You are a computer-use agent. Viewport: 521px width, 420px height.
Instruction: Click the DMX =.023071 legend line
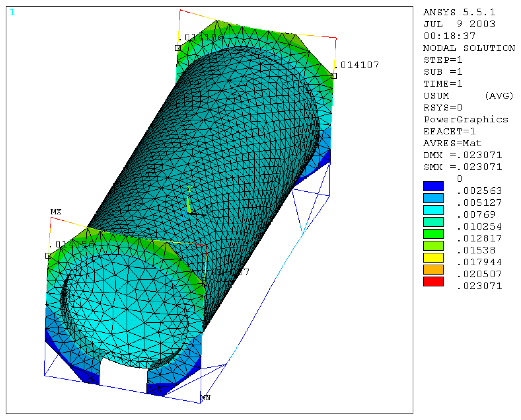[462, 155]
